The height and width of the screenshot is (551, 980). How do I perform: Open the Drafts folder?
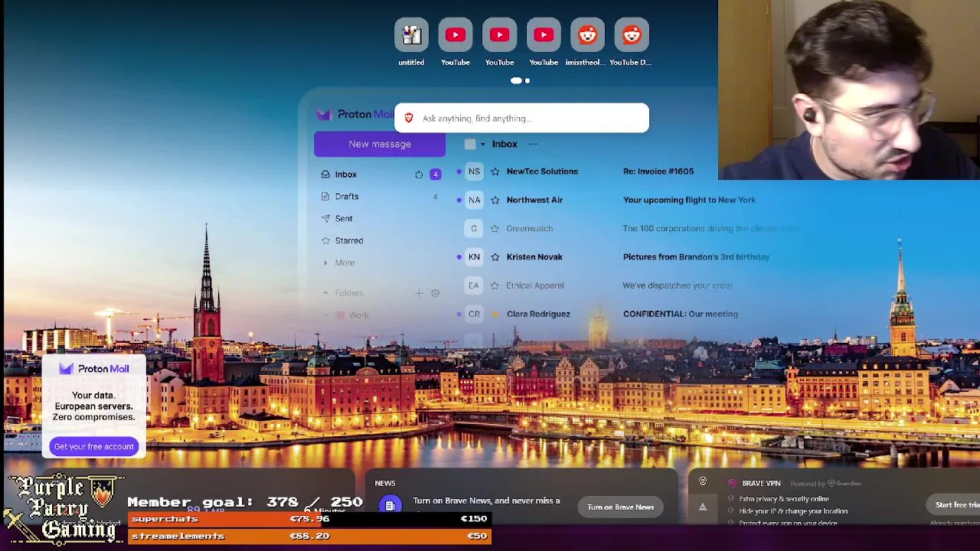click(x=347, y=197)
